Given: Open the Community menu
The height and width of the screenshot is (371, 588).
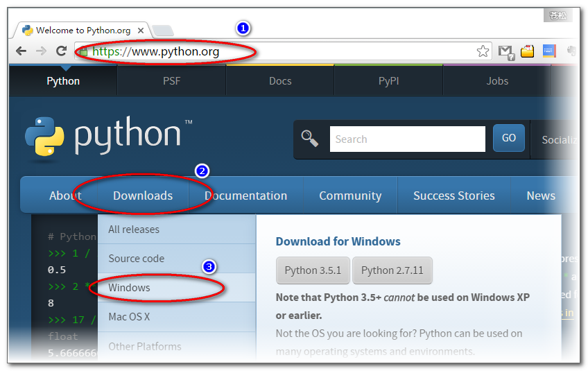Looking at the screenshot, I should 350,196.
